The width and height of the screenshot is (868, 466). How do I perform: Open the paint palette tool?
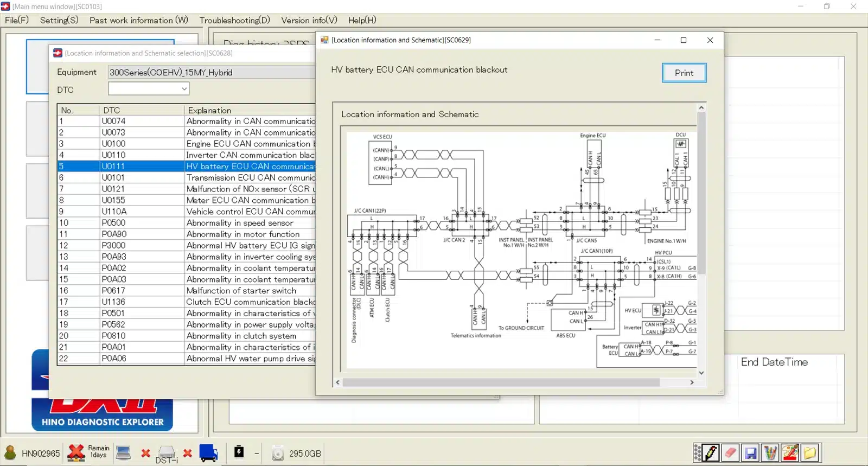[790, 452]
